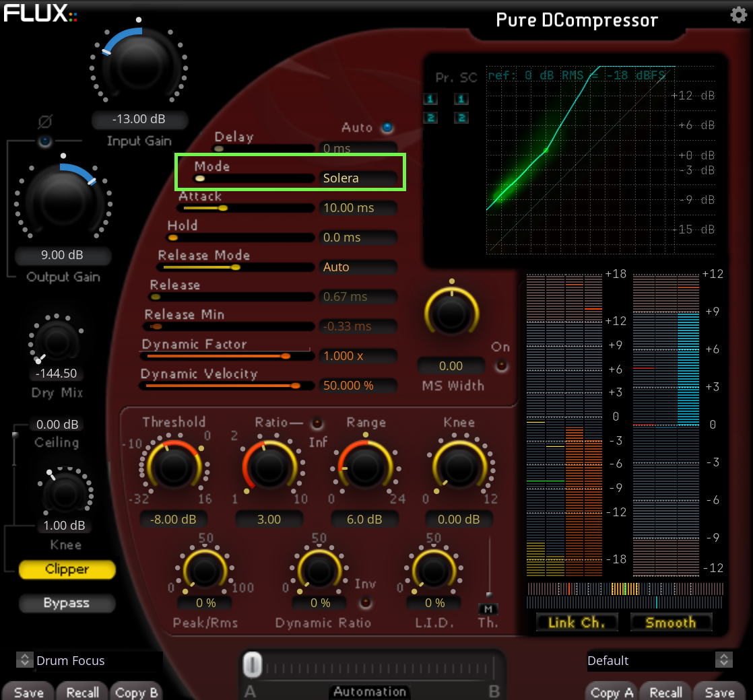
Task: Click the Clipper Knee knob
Action: [65, 494]
